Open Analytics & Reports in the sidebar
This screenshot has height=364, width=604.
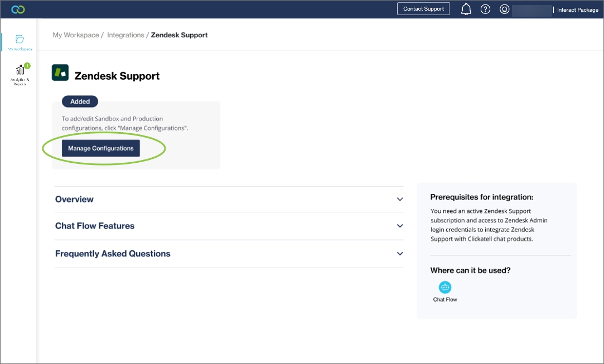click(x=20, y=74)
